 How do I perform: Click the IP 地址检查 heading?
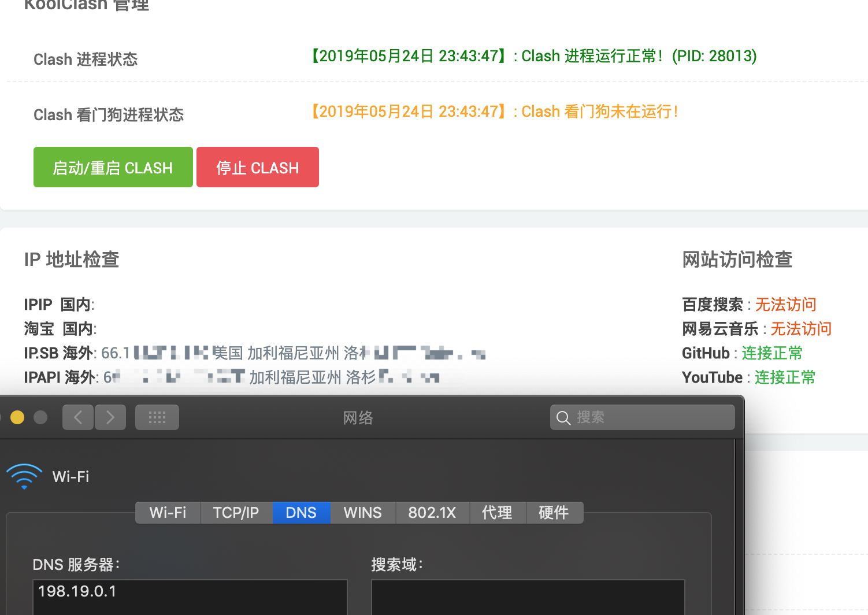click(x=72, y=260)
